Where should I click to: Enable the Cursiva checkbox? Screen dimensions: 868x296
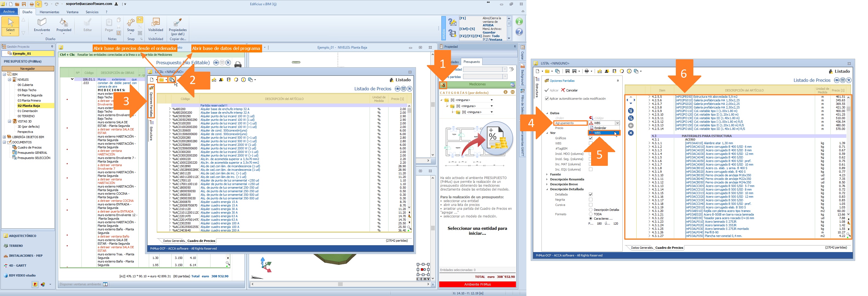pyautogui.click(x=590, y=205)
